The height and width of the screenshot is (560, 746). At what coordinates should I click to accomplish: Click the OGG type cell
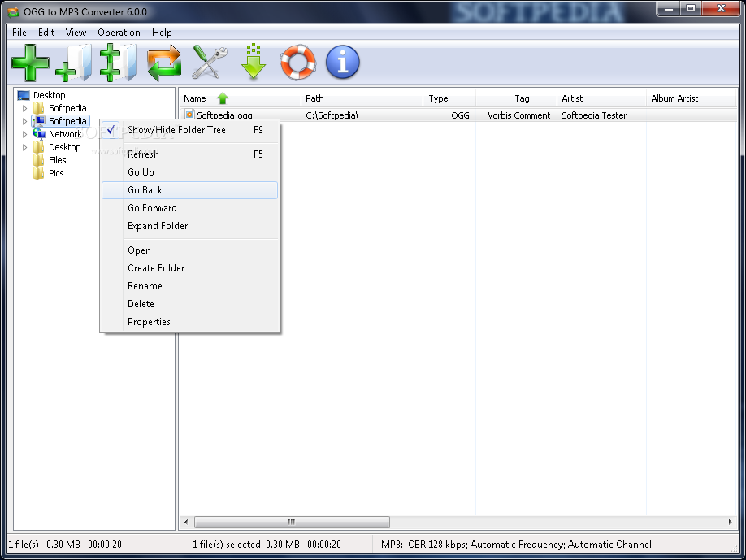click(460, 115)
